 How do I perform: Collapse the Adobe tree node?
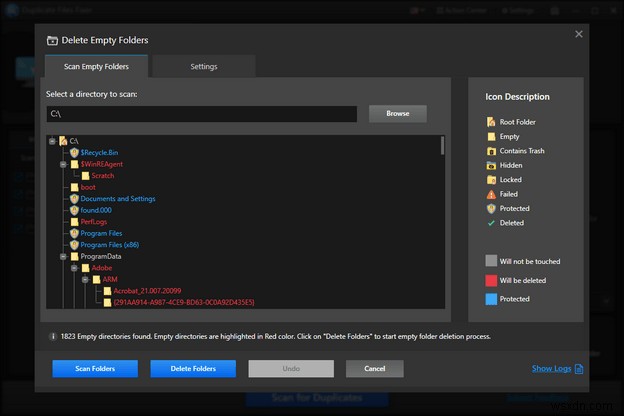pyautogui.click(x=74, y=268)
